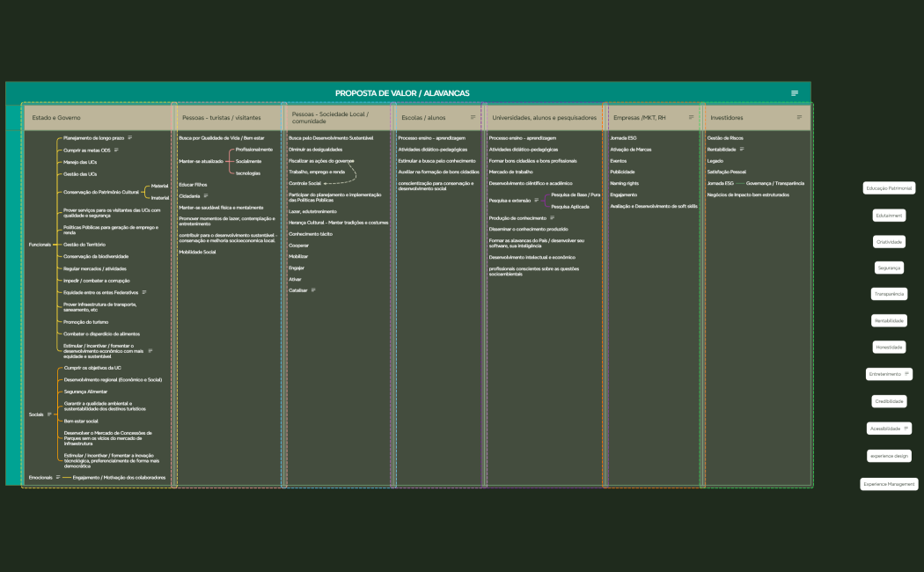Select the Manter-se atualizado parent node
Image resolution: width=924 pixels, height=572 pixels.
(x=201, y=161)
